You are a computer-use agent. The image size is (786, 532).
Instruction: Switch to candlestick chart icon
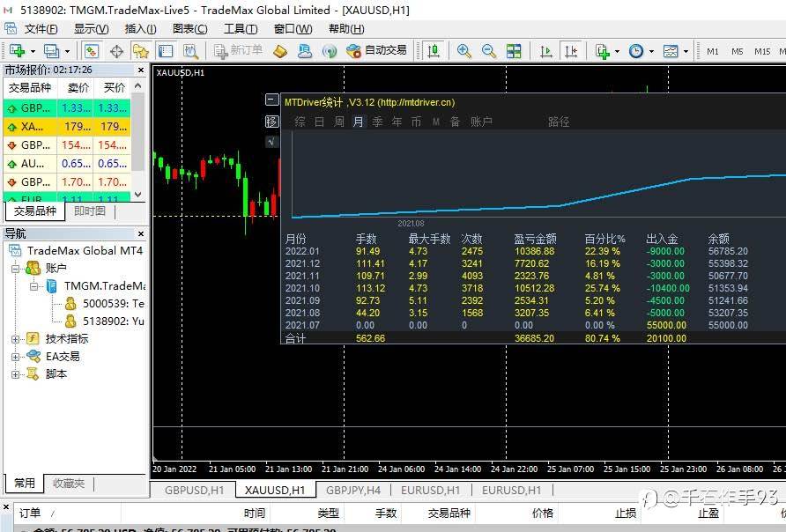point(434,50)
